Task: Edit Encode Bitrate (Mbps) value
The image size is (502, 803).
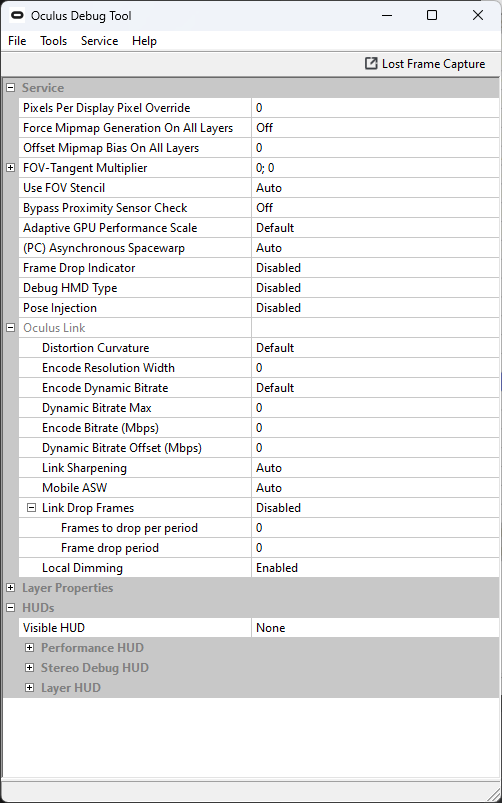Action: 375,428
